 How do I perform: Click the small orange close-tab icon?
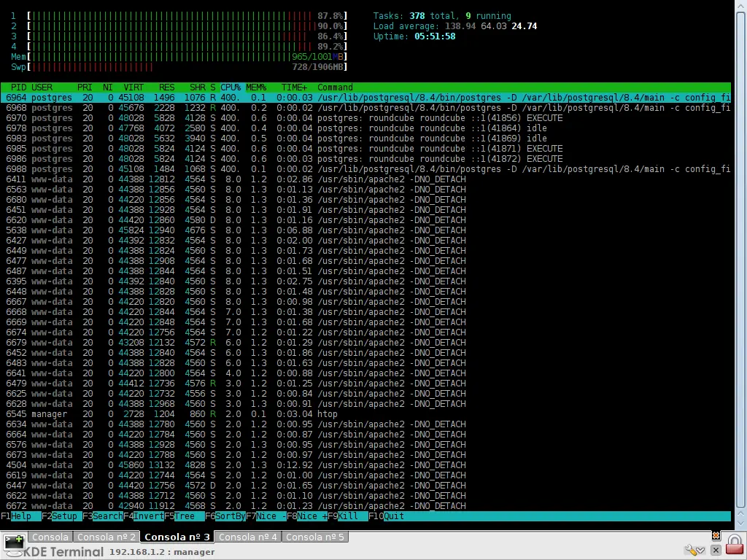(716, 536)
